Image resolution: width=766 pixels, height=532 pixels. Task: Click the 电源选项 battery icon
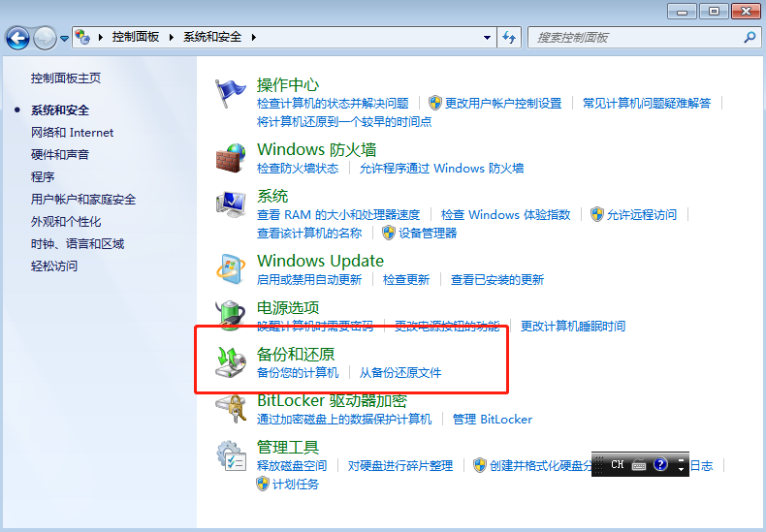click(x=231, y=317)
